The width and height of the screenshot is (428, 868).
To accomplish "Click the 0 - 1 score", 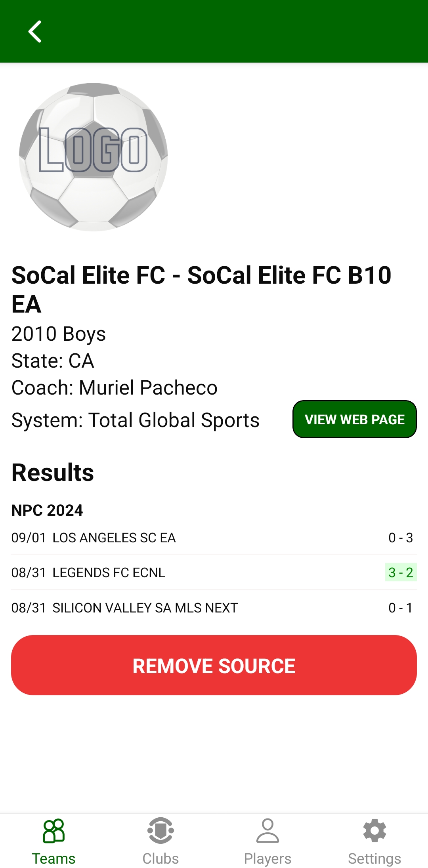I will (x=401, y=608).
